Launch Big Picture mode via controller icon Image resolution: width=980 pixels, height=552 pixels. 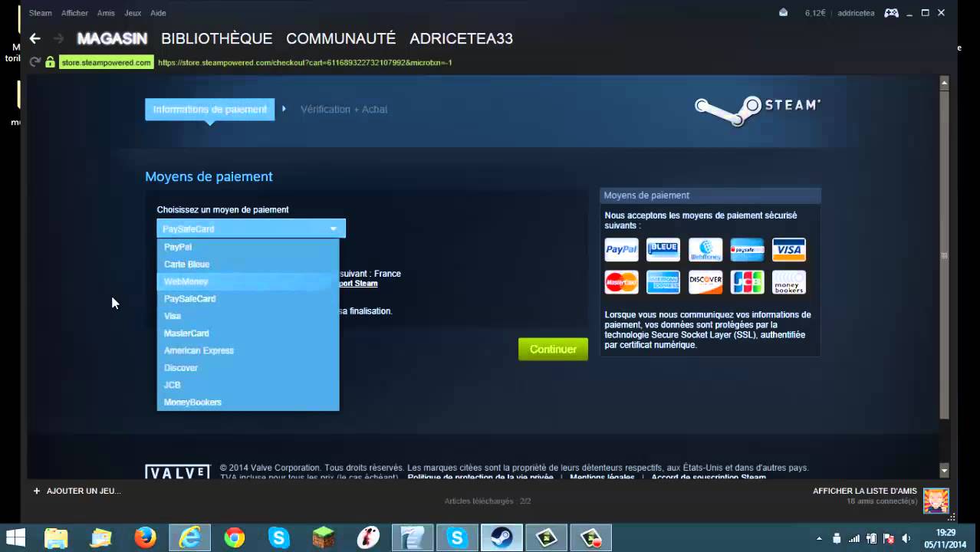tap(891, 12)
